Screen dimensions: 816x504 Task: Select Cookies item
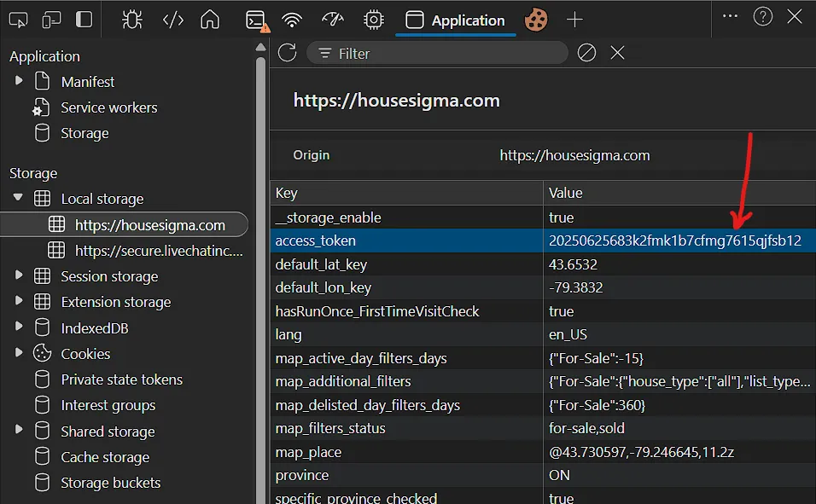pyautogui.click(x=85, y=354)
